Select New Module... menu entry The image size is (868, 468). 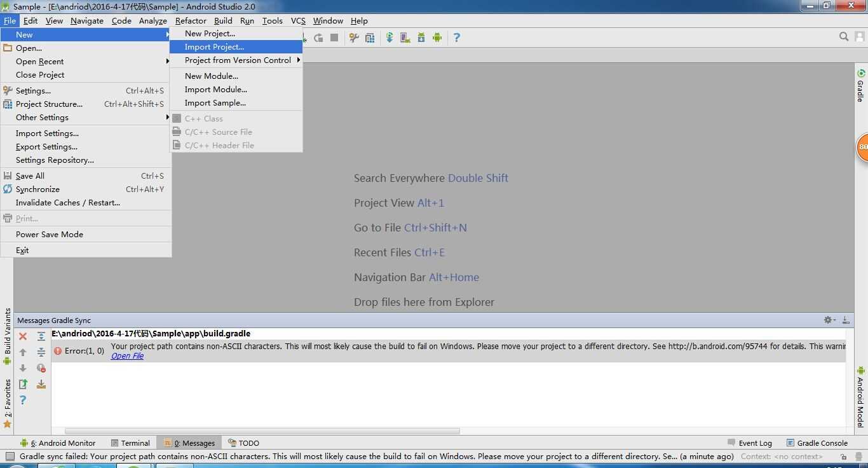pyautogui.click(x=236, y=76)
